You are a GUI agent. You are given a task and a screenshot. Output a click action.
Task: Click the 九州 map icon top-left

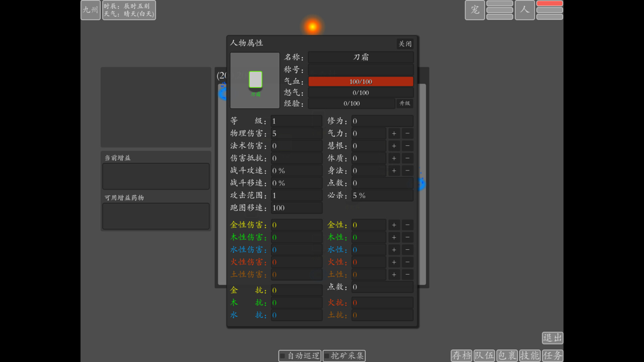pos(90,10)
